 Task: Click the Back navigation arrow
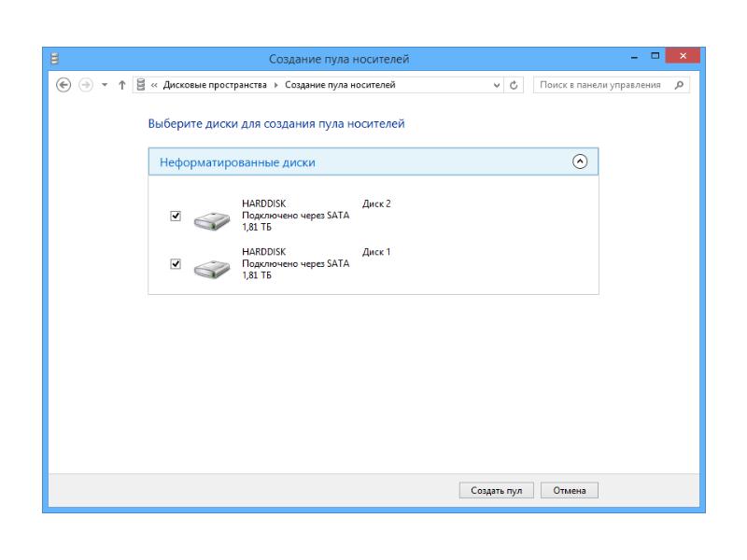(x=63, y=85)
